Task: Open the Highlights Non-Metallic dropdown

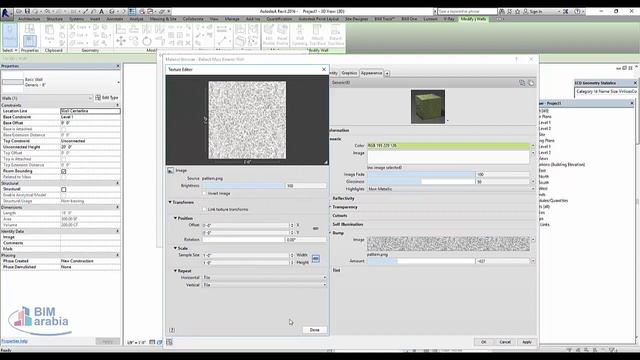Action: pyautogui.click(x=451, y=189)
